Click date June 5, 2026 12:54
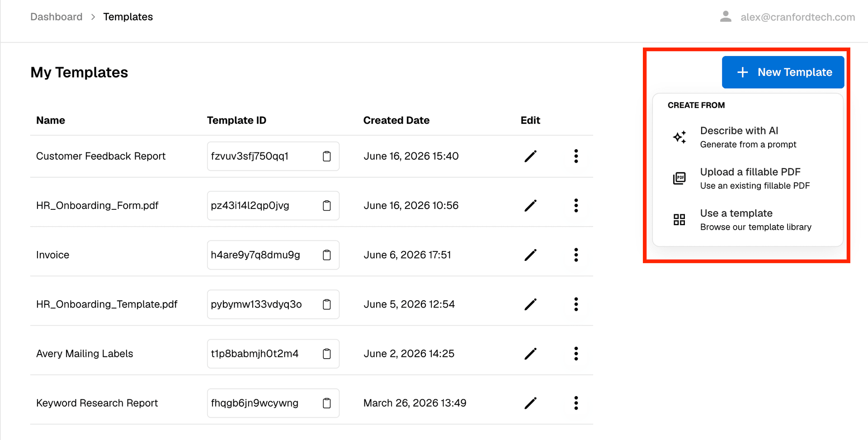Image resolution: width=868 pixels, height=440 pixels. point(409,304)
